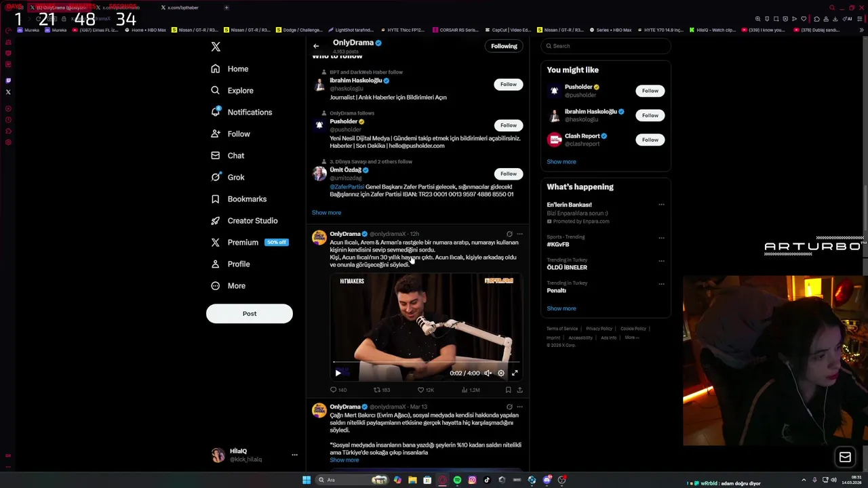Screen dimensions: 868x488
Task: Click the Post button
Action: (x=250, y=314)
